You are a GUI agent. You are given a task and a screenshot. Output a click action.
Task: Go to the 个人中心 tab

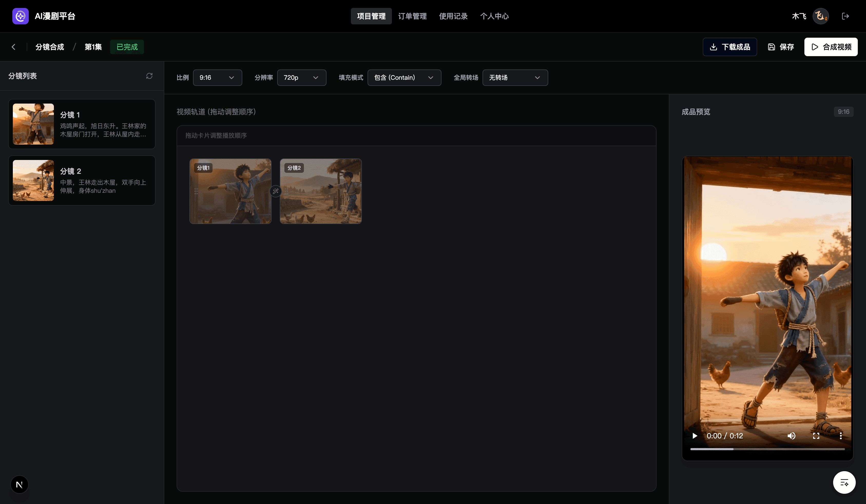point(494,16)
